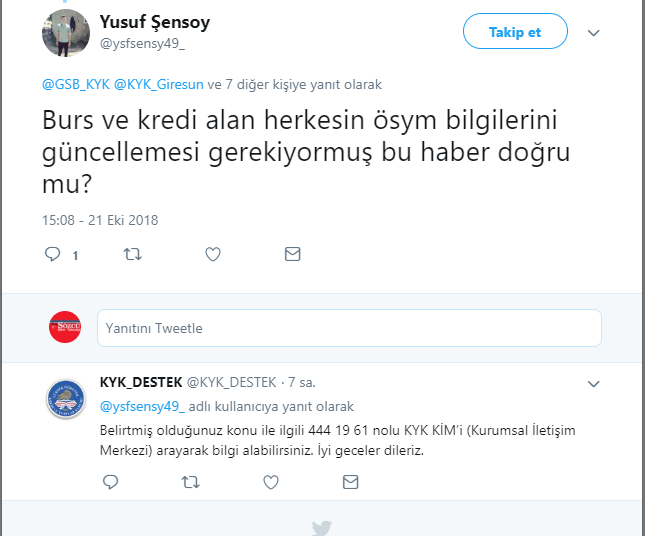Like the main tweet with the heart
The height and width of the screenshot is (536, 645).
coord(212,255)
